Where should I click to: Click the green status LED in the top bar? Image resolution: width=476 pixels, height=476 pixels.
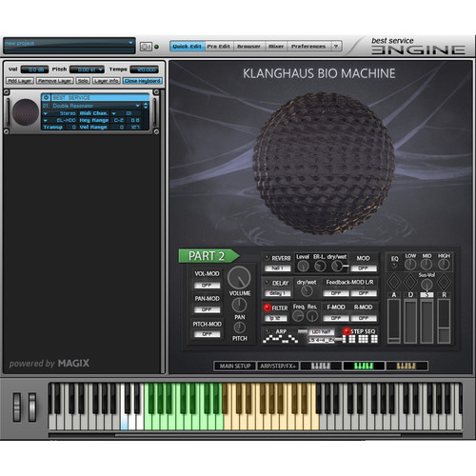156,47
